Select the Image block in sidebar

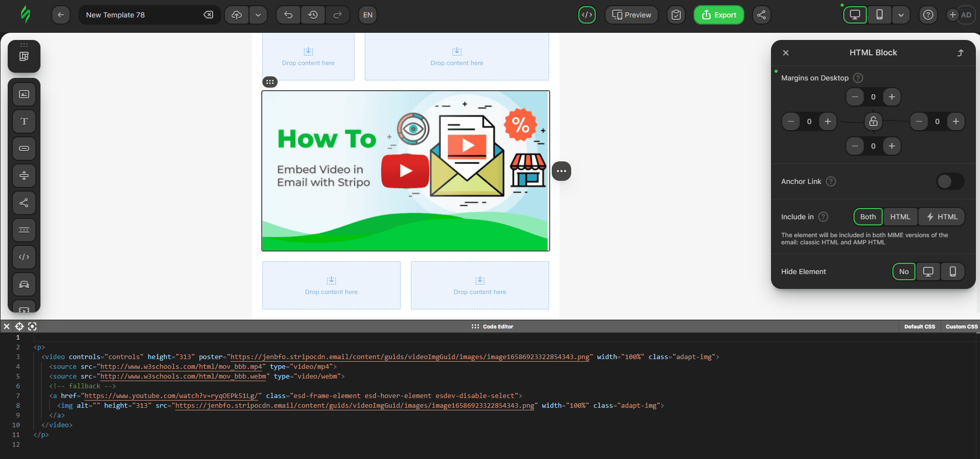click(24, 94)
